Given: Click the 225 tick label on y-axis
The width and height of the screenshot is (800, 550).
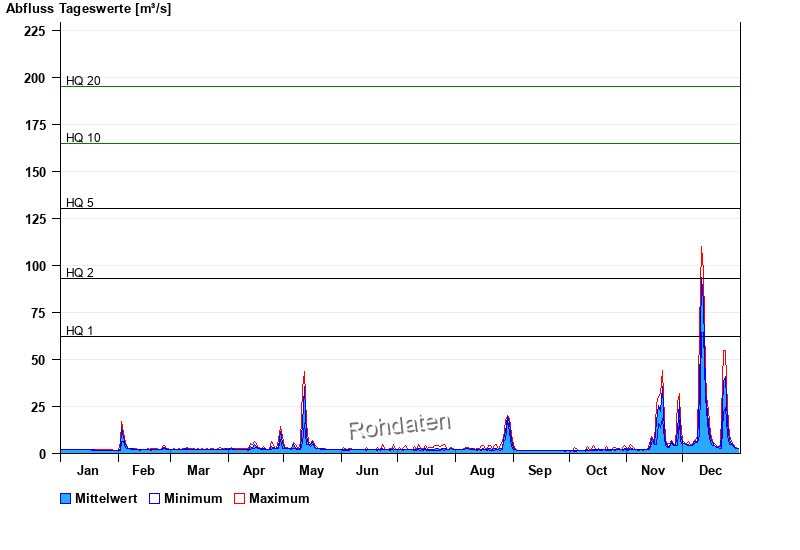Looking at the screenshot, I should pyautogui.click(x=35, y=31).
